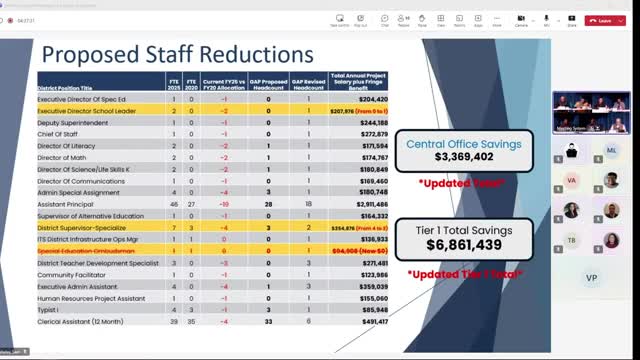This screenshot has width=640, height=360.
Task: Expand the camera options arrow
Action: click(533, 20)
